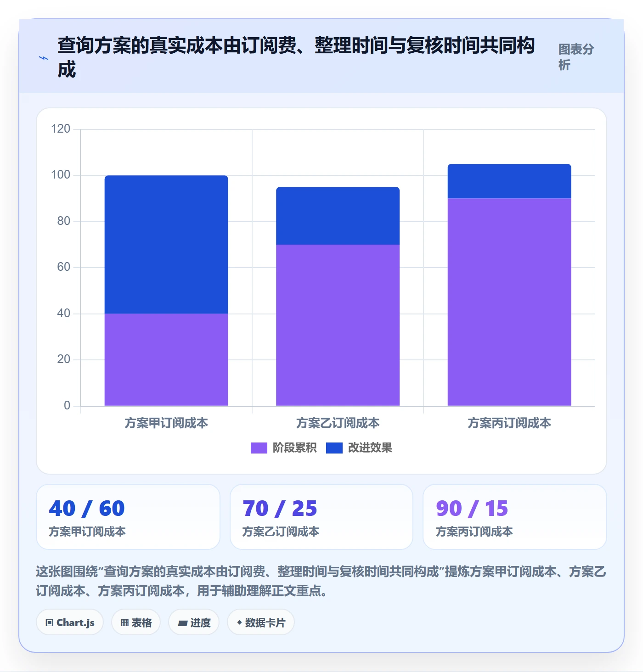The width and height of the screenshot is (643, 672).
Task: Click the chart title starting with 查询方案的真实成本
Action: pyautogui.click(x=296, y=57)
